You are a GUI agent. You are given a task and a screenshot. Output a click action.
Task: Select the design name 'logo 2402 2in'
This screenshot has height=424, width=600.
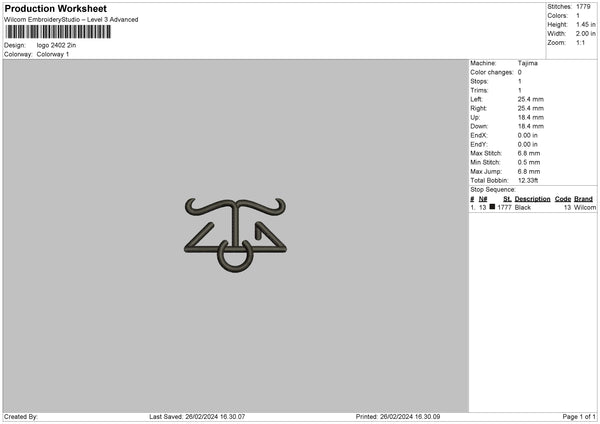pos(56,45)
